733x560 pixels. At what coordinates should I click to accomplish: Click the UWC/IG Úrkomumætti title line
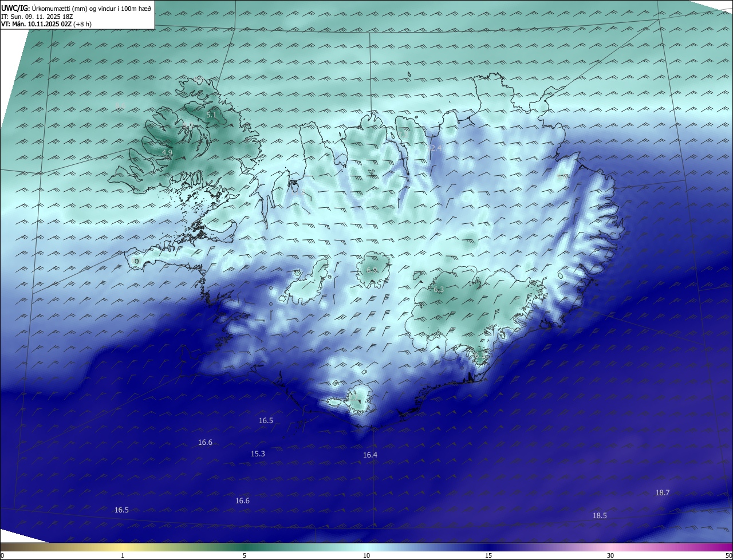[x=76, y=8]
